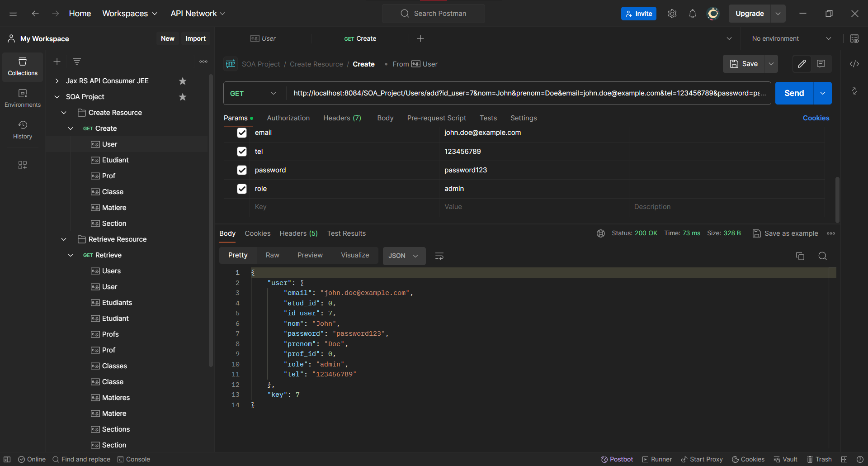
Task: Expand Jax RS API Consumer JEE
Action: (x=57, y=81)
